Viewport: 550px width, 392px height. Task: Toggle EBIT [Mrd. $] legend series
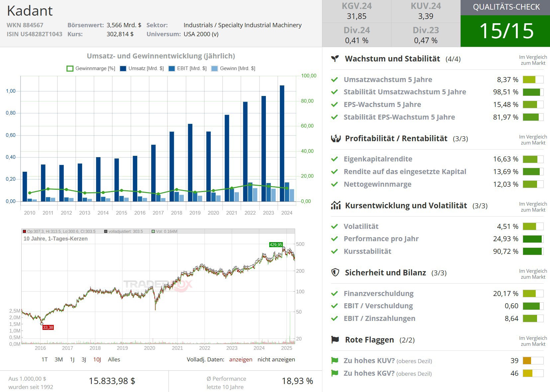point(188,68)
